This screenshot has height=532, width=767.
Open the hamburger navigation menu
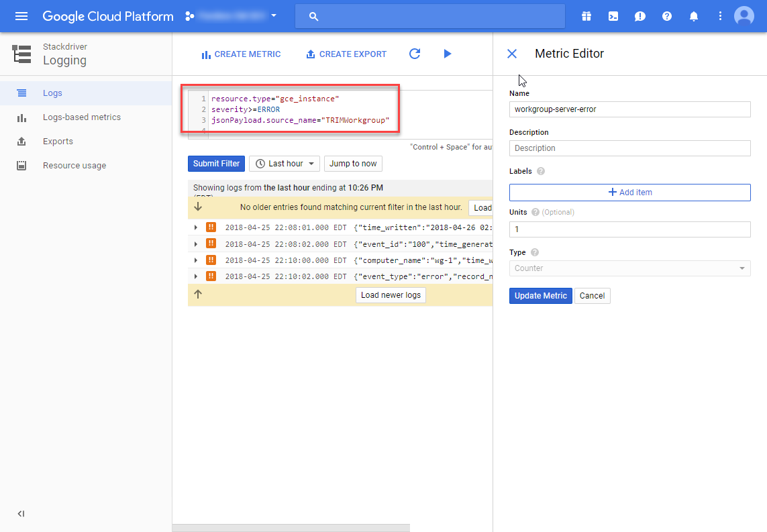point(21,16)
